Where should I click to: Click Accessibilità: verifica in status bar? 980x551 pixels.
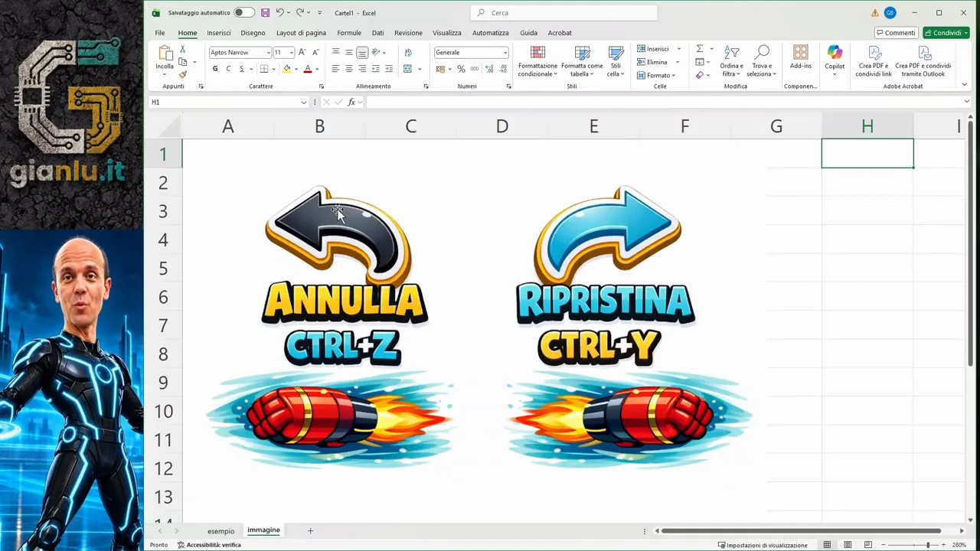pyautogui.click(x=209, y=545)
